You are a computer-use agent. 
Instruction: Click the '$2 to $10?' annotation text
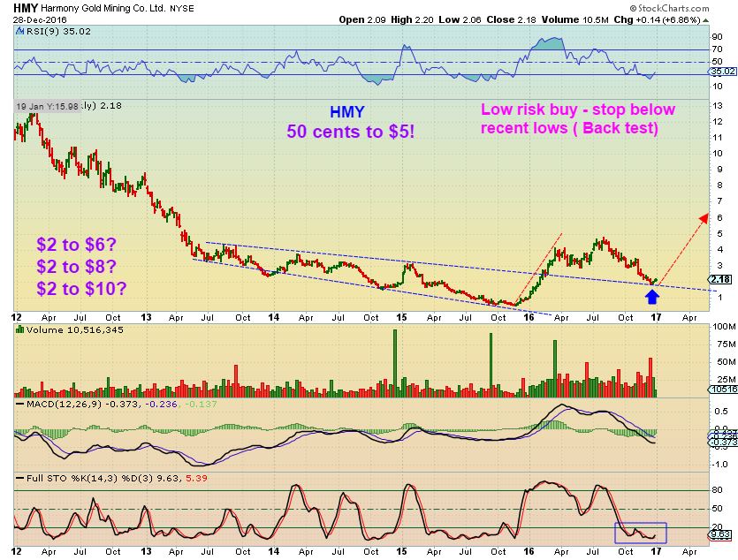click(x=81, y=288)
